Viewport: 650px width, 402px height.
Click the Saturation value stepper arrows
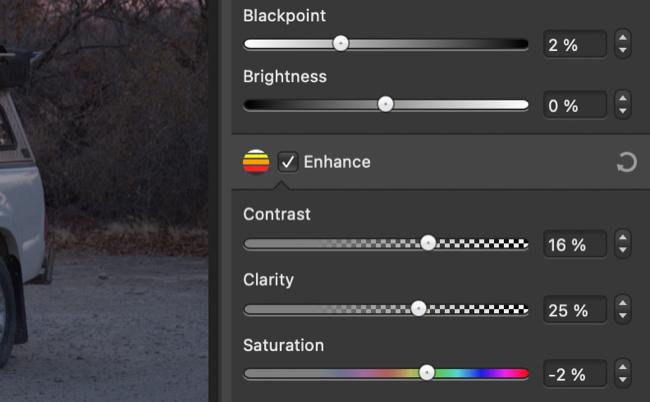(623, 374)
